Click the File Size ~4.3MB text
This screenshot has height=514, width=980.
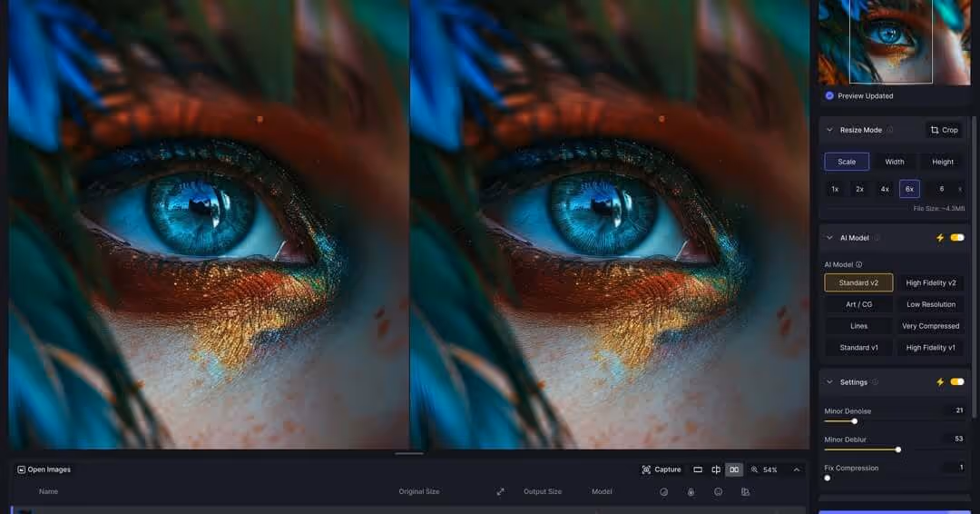939,208
